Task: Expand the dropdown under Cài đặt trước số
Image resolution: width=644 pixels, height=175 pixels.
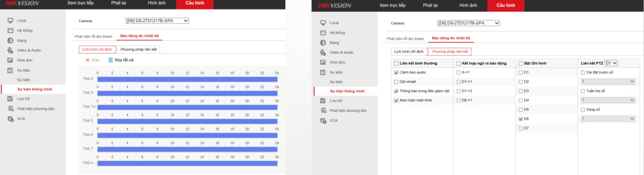Action: (x=608, y=82)
